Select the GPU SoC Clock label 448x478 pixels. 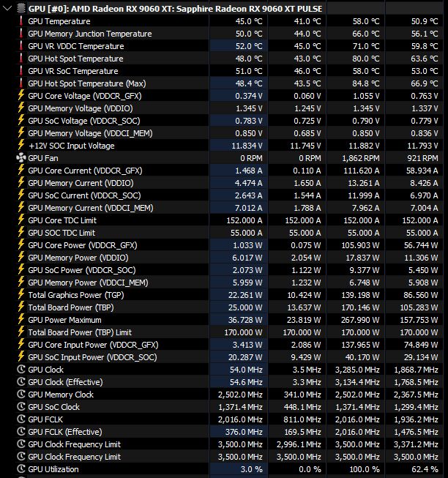[x=53, y=407]
